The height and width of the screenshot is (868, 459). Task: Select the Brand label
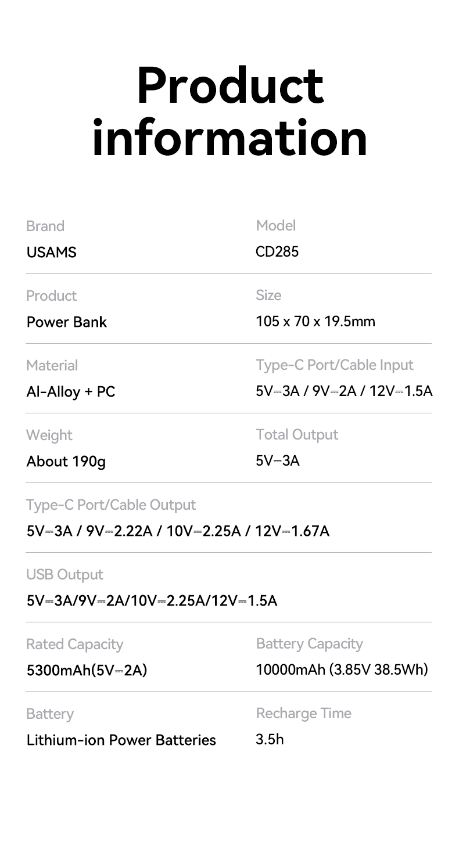(x=45, y=226)
